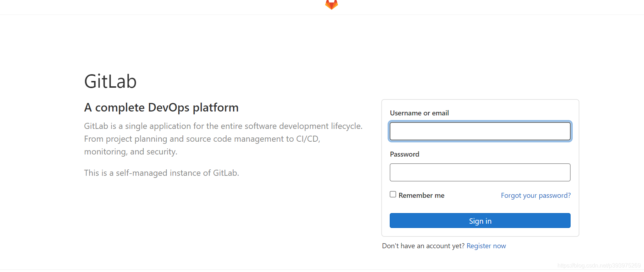Viewport: 644px width, 272px height.
Task: Click the GitLab fox logo
Action: (332, 4)
